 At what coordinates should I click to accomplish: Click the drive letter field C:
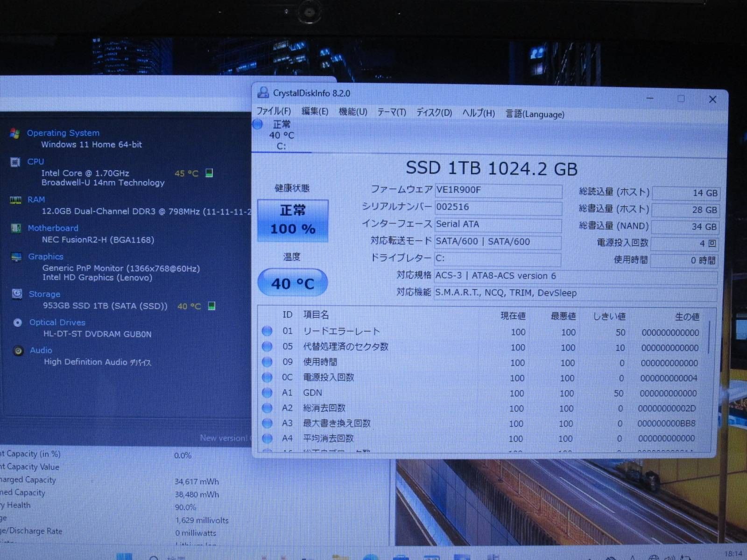tap(497, 259)
